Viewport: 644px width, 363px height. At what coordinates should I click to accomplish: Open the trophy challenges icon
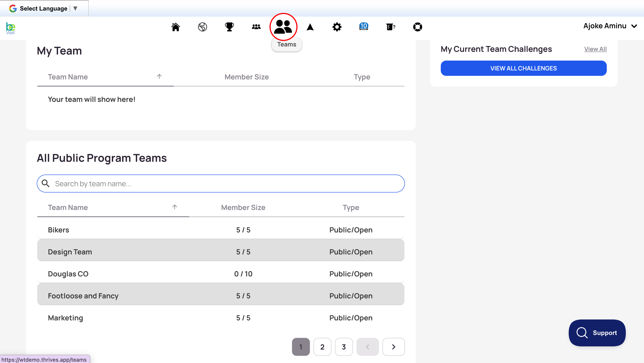click(x=229, y=27)
